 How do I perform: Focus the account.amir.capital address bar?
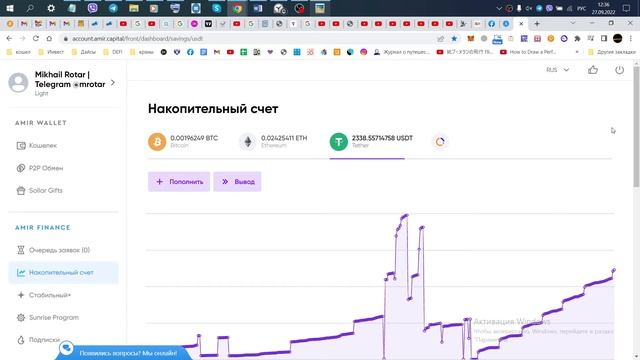pyautogui.click(x=245, y=38)
